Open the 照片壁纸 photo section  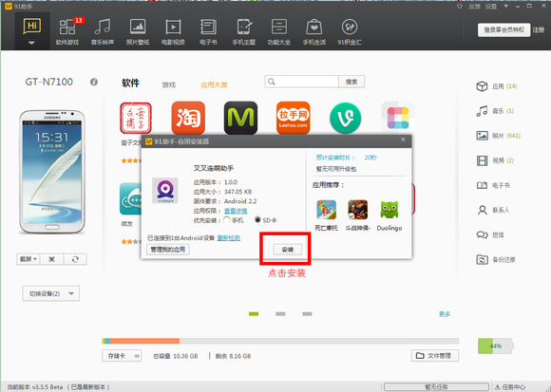[138, 31]
